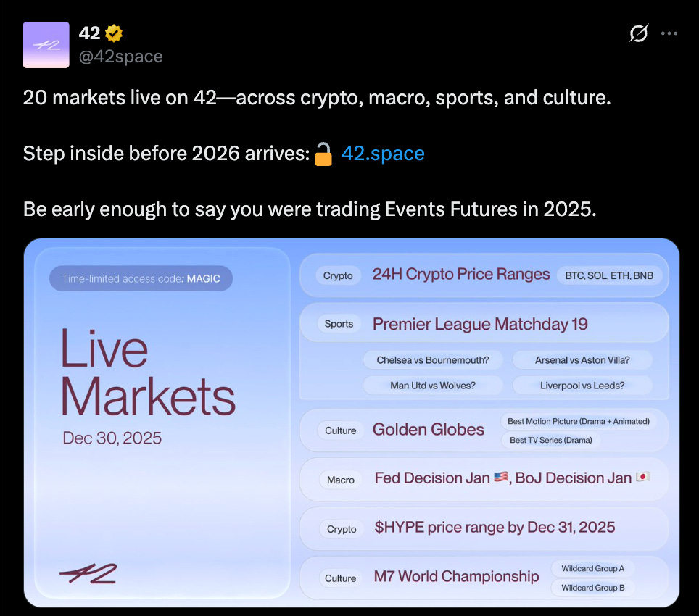Open the Grok slashed-circle icon
Screen dimensions: 699x616
638,33
